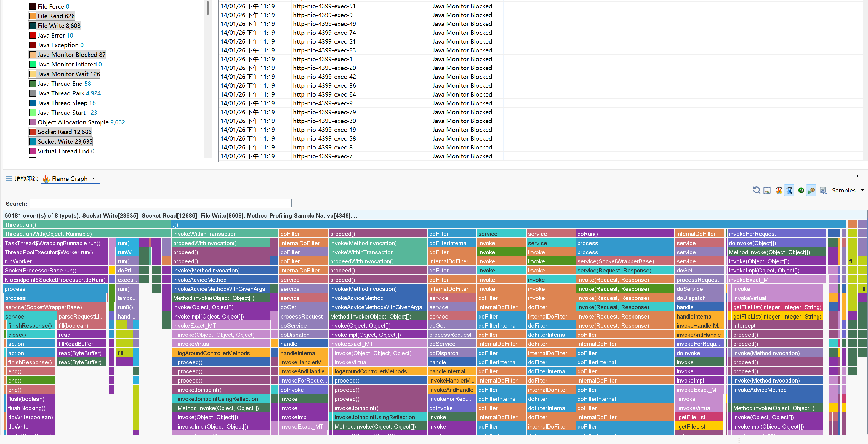Select the blue icicle graph view icon
The width and height of the screenshot is (868, 444).
point(789,190)
